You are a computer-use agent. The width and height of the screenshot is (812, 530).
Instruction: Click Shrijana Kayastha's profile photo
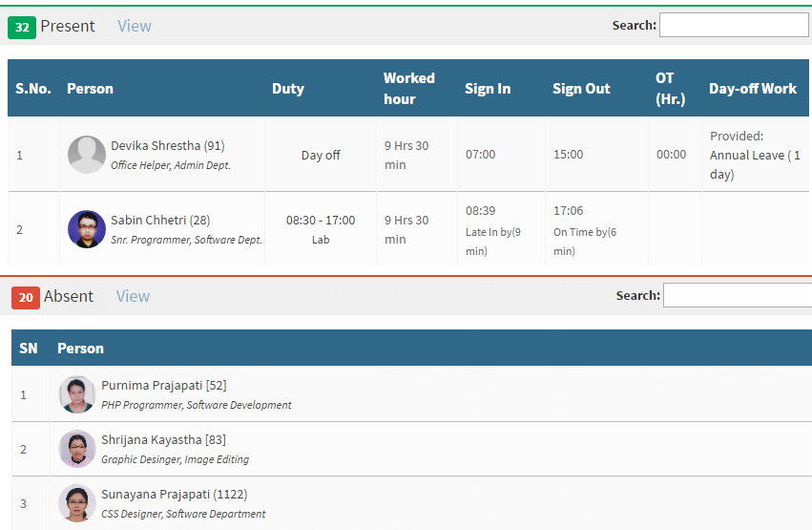(x=77, y=449)
